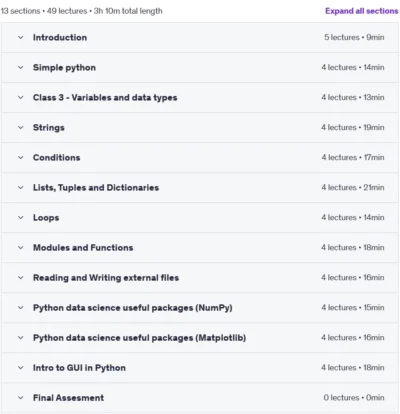Open Reading and Writing external files section
400x414 pixels.
[106, 278]
